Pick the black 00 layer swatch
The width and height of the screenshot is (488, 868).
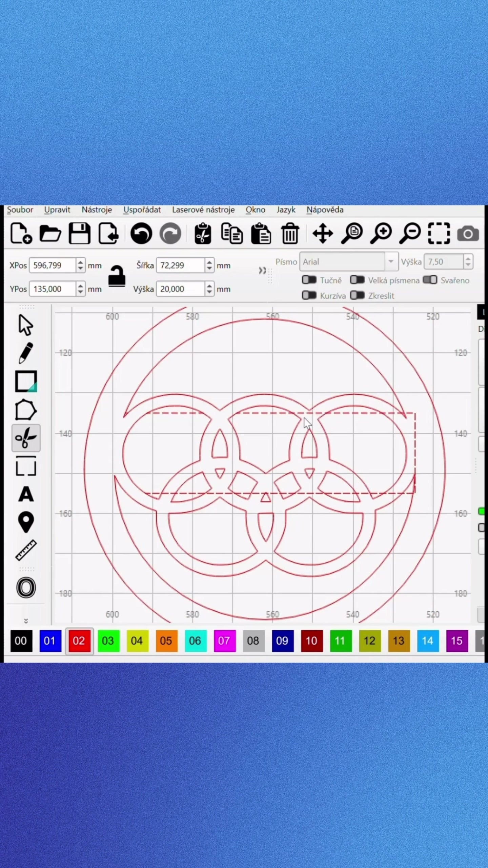coord(21,641)
